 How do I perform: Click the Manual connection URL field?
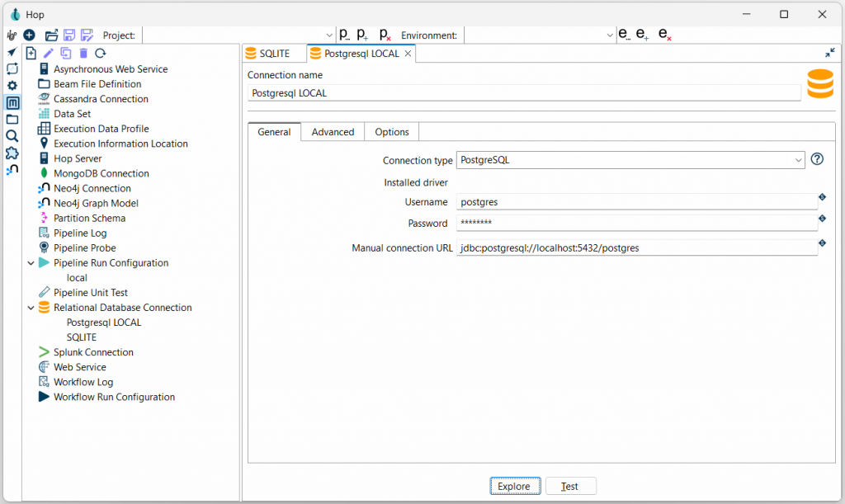click(x=635, y=247)
